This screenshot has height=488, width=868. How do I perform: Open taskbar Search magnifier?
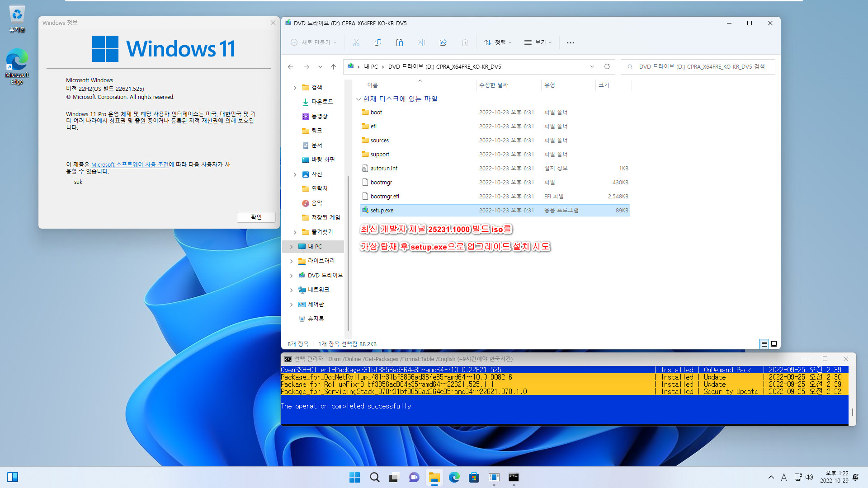pos(374,477)
